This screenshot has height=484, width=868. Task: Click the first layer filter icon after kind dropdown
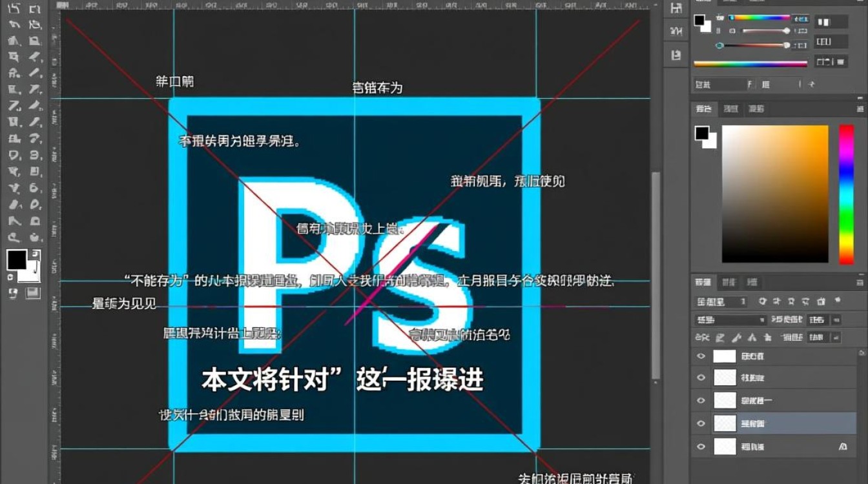[763, 301]
